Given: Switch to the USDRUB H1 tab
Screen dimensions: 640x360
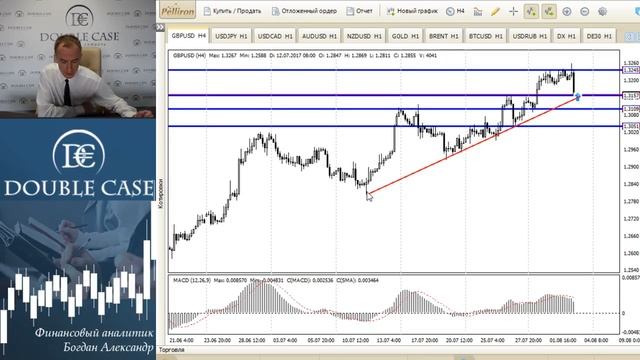Looking at the screenshot, I should pos(530,36).
